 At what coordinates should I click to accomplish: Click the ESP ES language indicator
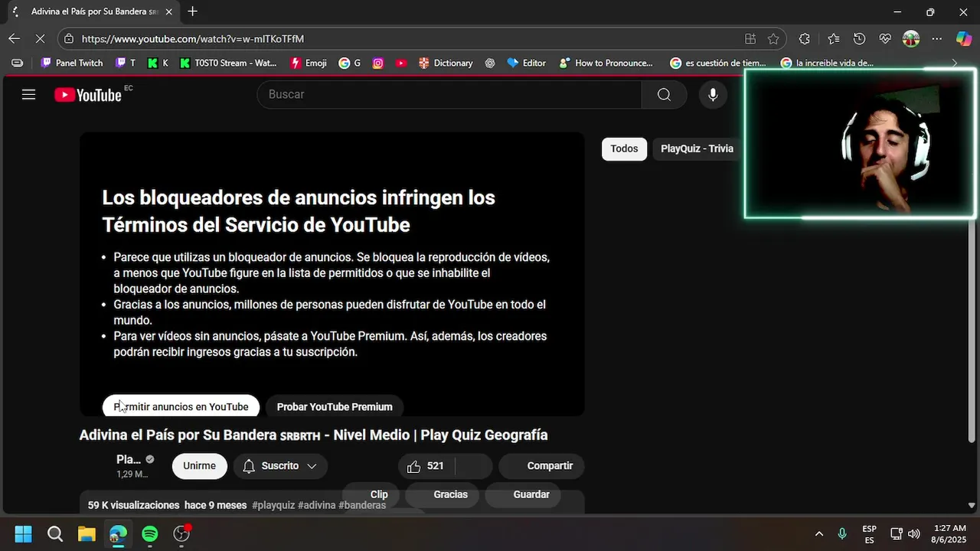(x=870, y=533)
